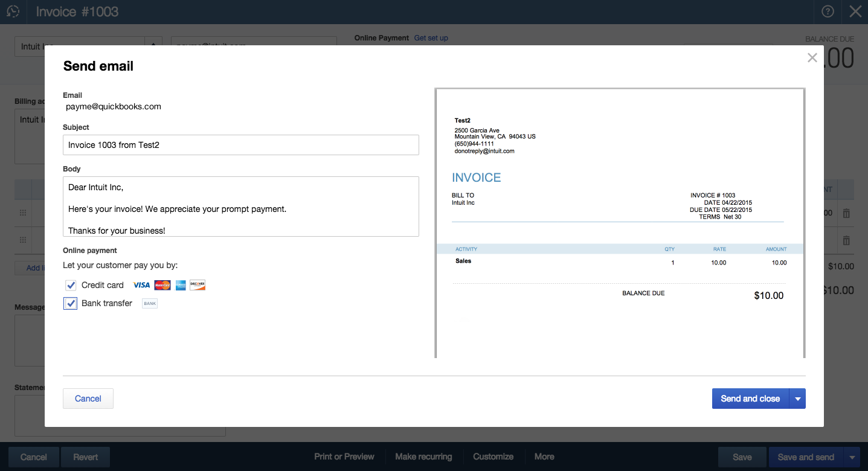This screenshot has width=868, height=471.
Task: Grab the first row drag handle icon
Action: pos(24,213)
